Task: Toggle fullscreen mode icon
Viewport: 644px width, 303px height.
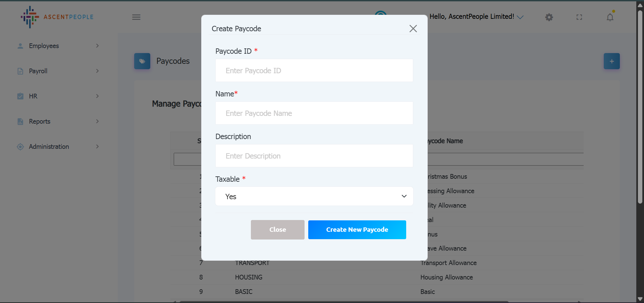Action: (579, 17)
